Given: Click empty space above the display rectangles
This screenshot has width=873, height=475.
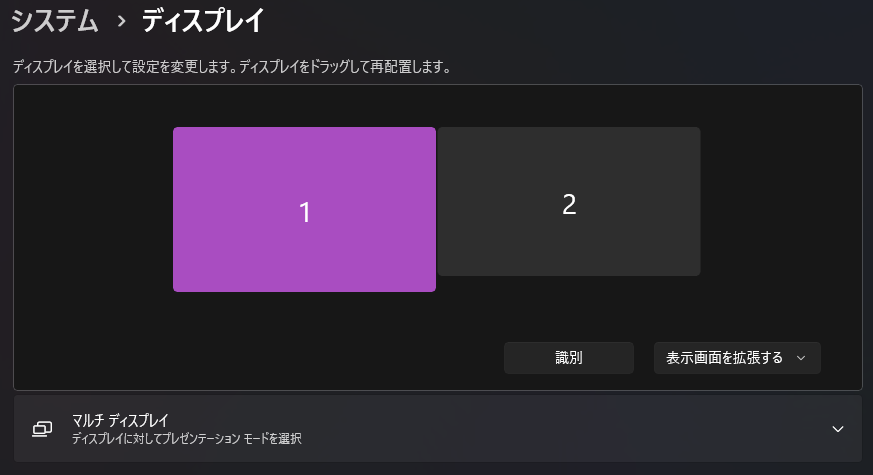Looking at the screenshot, I should [x=437, y=105].
